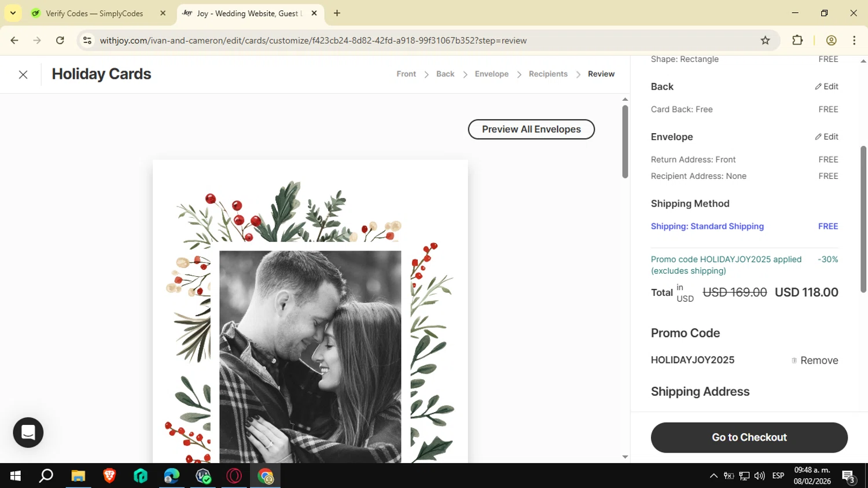Go to the Front step
The width and height of the screenshot is (868, 488).
[x=406, y=74]
